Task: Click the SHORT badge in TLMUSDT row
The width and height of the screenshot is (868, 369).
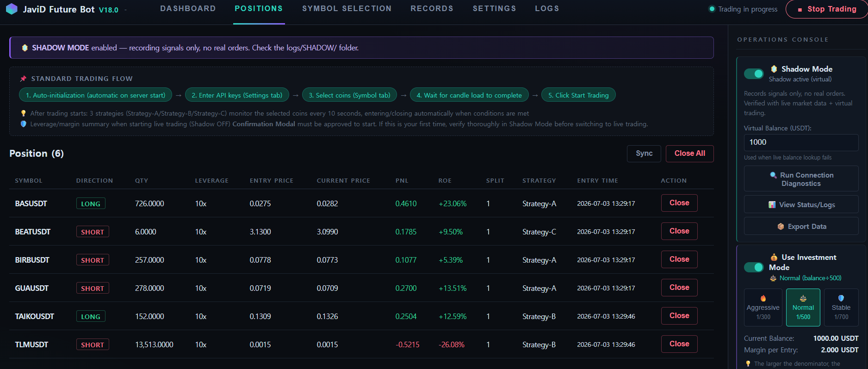Action: 93,344
